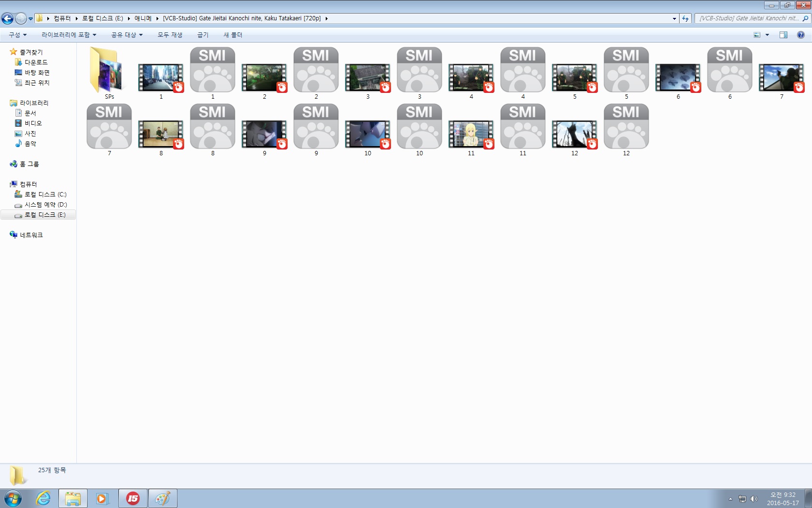Click 모두 재생 button

click(x=170, y=35)
